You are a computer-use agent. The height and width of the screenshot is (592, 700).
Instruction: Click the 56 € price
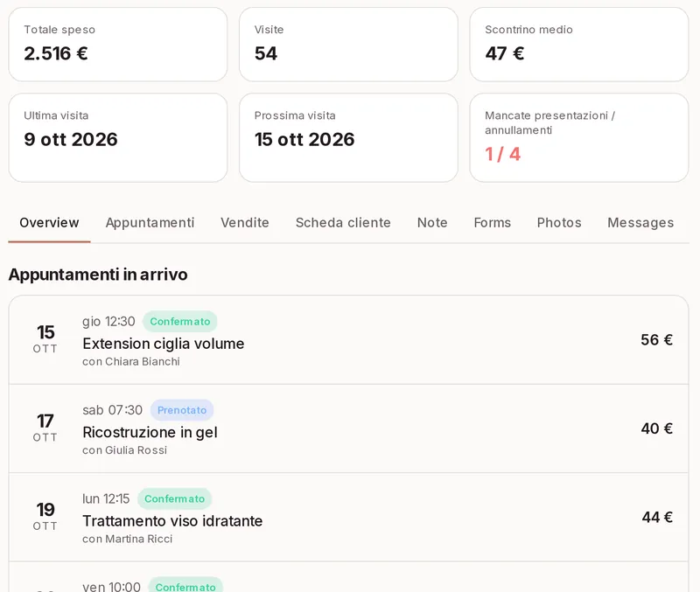(x=657, y=340)
